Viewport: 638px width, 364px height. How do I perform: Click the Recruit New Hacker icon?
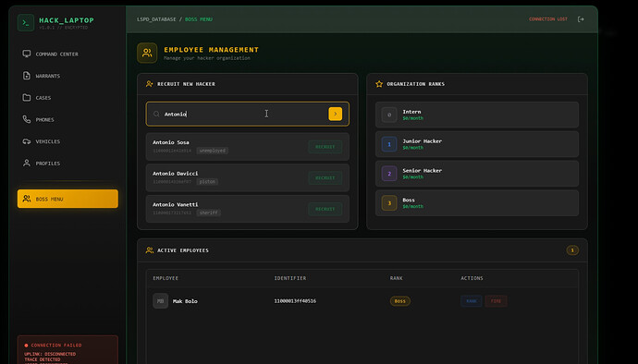pos(149,84)
